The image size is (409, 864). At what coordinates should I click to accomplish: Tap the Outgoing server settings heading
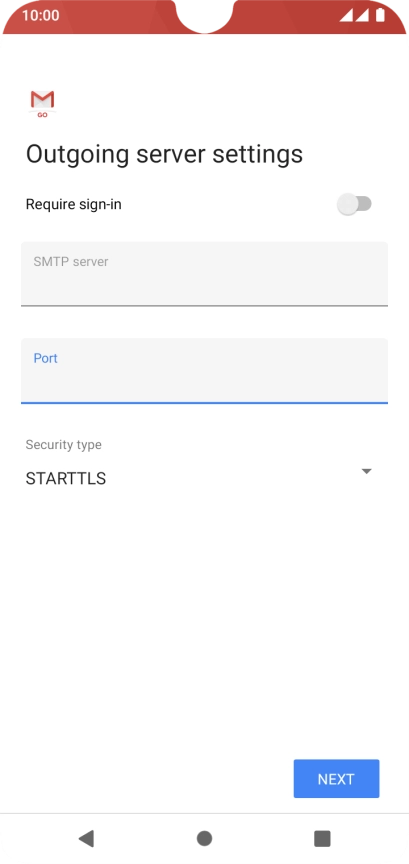tap(164, 154)
